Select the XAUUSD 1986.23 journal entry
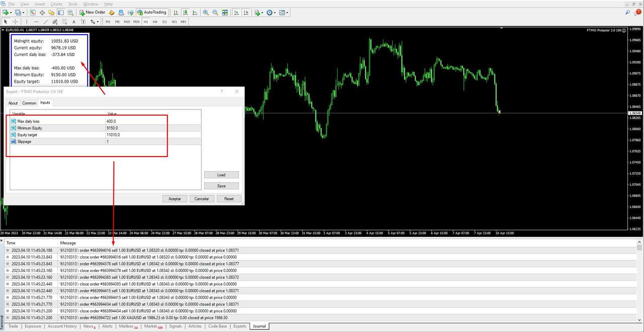The width and height of the screenshot is (644, 332). (x=319, y=318)
